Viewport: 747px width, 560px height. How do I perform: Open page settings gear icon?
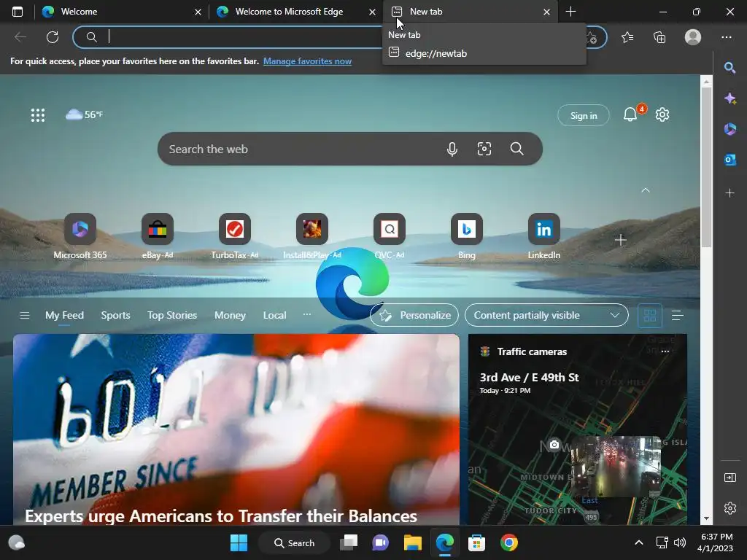tap(662, 114)
